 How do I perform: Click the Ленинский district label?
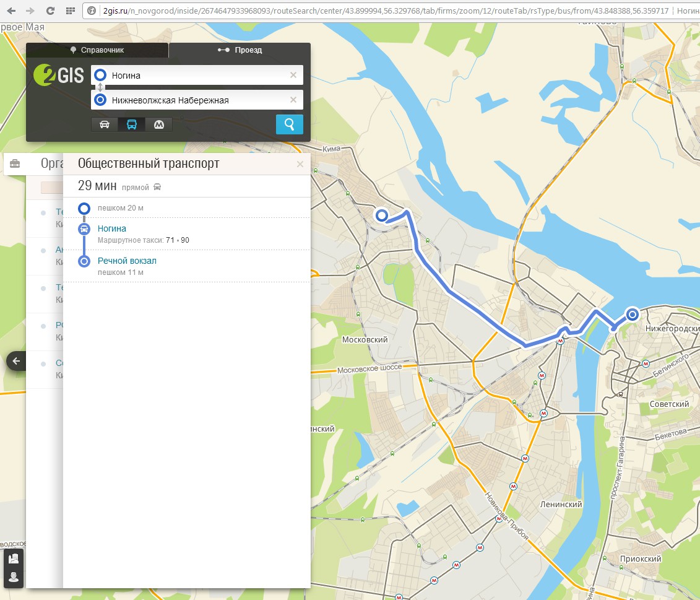coord(561,505)
